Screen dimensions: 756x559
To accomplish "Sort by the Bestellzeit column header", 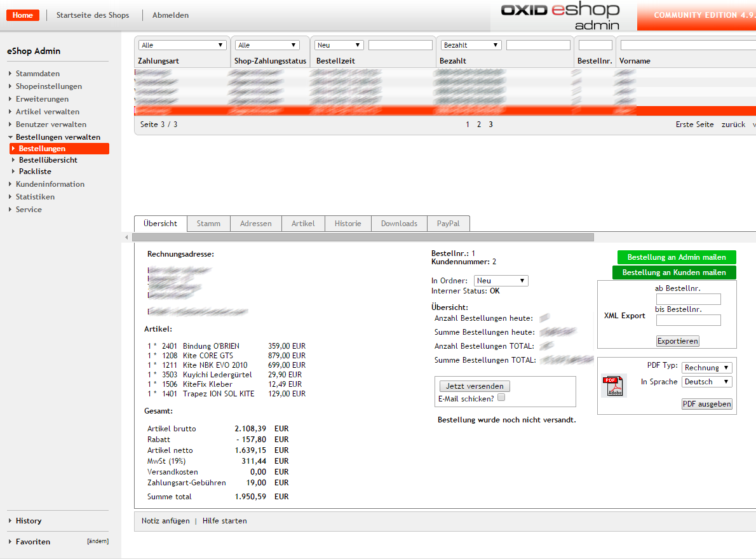I will coord(335,61).
